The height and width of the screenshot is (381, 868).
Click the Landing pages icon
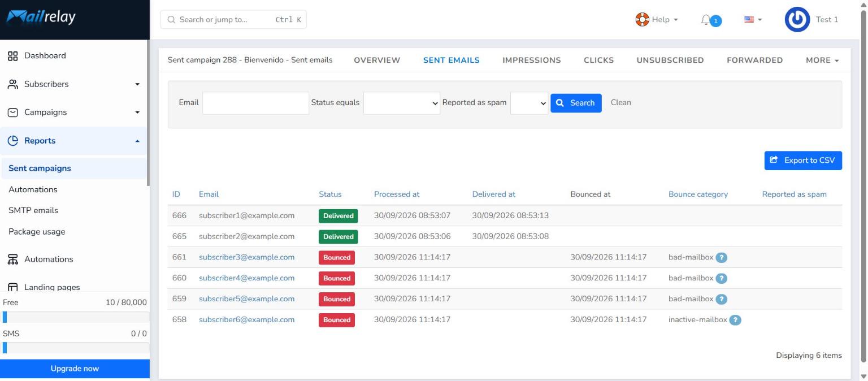click(x=12, y=287)
